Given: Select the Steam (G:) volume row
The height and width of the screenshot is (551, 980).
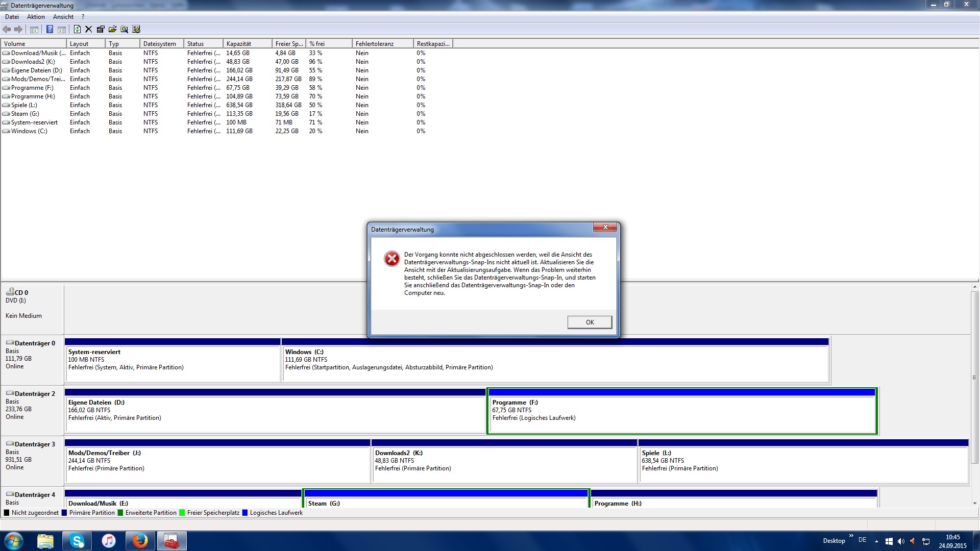Looking at the screenshot, I should pos(25,114).
